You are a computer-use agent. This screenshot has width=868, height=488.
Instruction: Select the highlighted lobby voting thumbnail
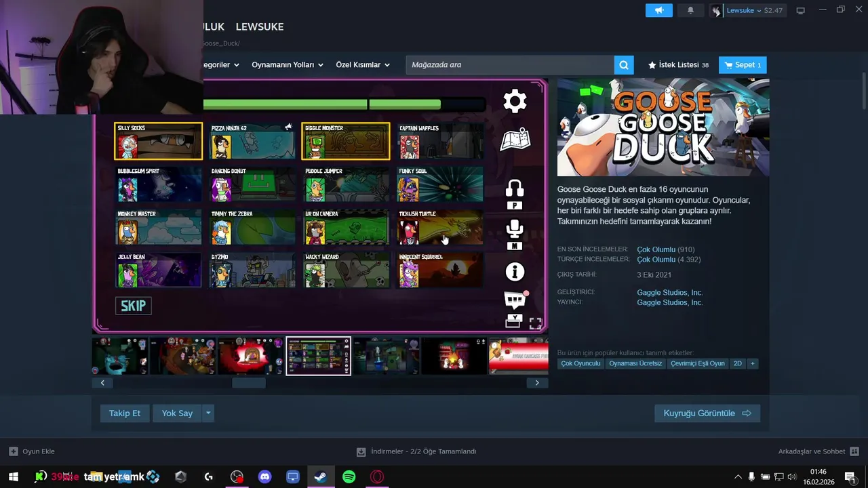(318, 356)
